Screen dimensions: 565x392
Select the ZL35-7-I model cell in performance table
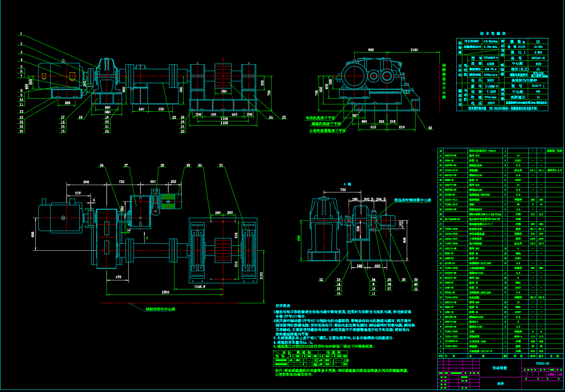click(x=538, y=86)
